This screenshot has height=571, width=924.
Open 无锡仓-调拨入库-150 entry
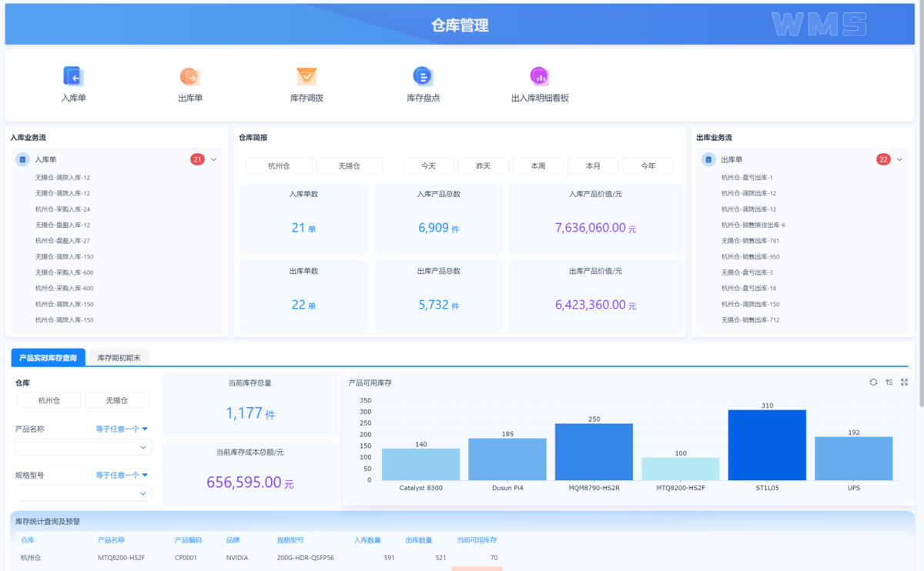(x=64, y=256)
